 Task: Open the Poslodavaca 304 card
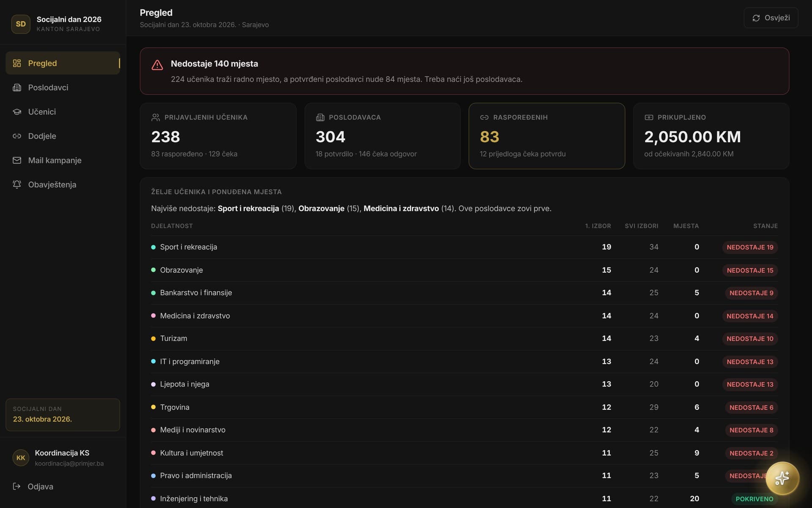pyautogui.click(x=382, y=136)
